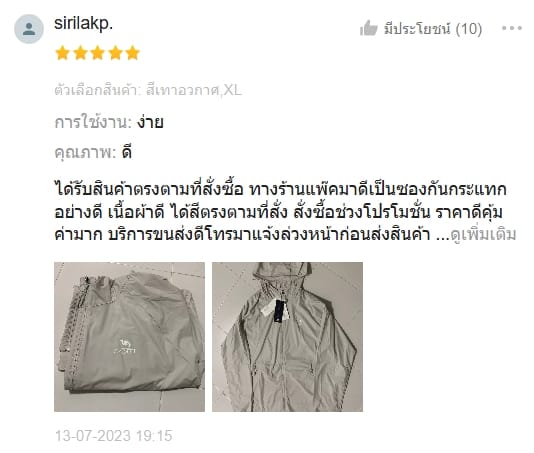Click the third rating star
534x453 pixels.
click(98, 53)
